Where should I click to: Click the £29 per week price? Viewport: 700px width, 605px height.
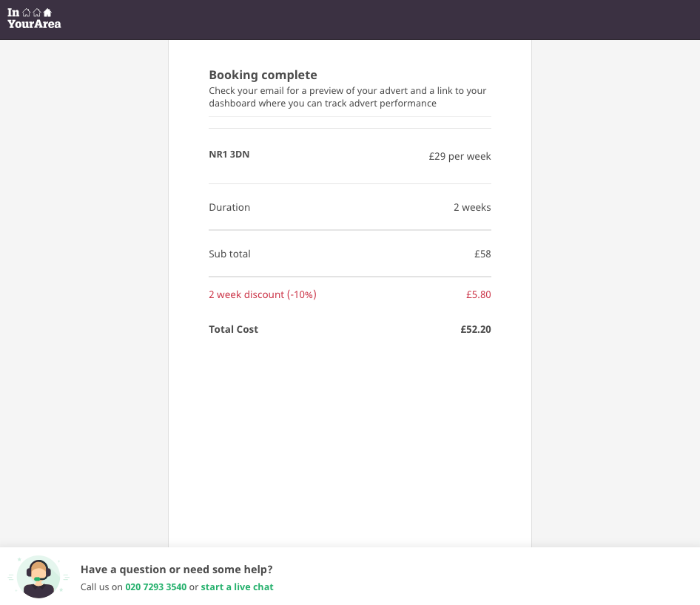click(460, 156)
